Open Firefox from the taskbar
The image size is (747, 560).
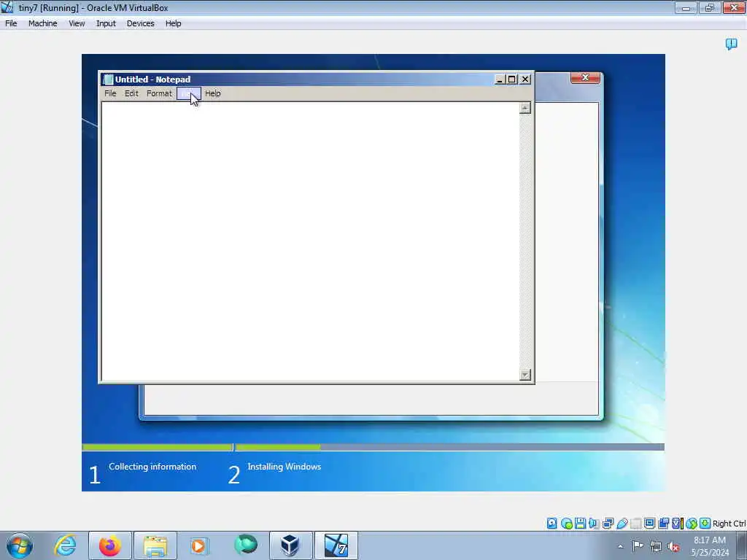110,545
